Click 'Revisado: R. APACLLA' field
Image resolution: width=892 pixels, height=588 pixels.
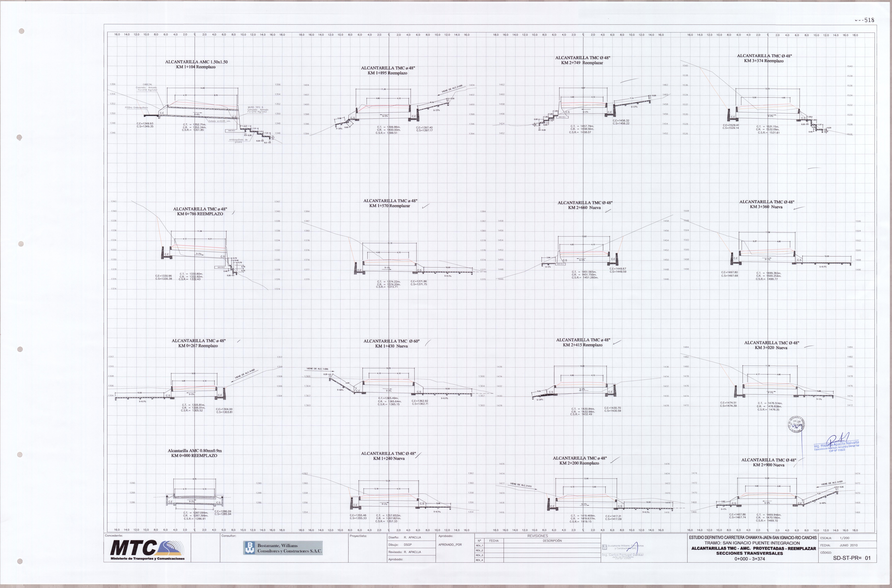405,552
